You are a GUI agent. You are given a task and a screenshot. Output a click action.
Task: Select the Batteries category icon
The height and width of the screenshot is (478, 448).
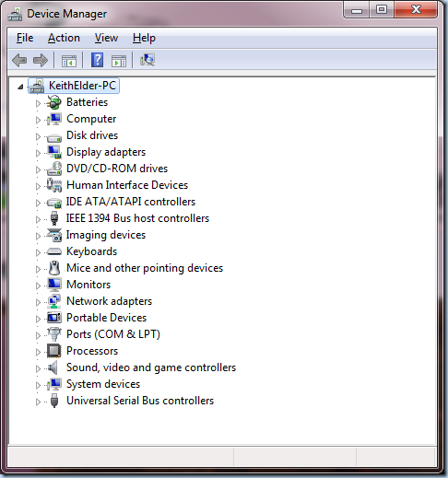coord(54,102)
